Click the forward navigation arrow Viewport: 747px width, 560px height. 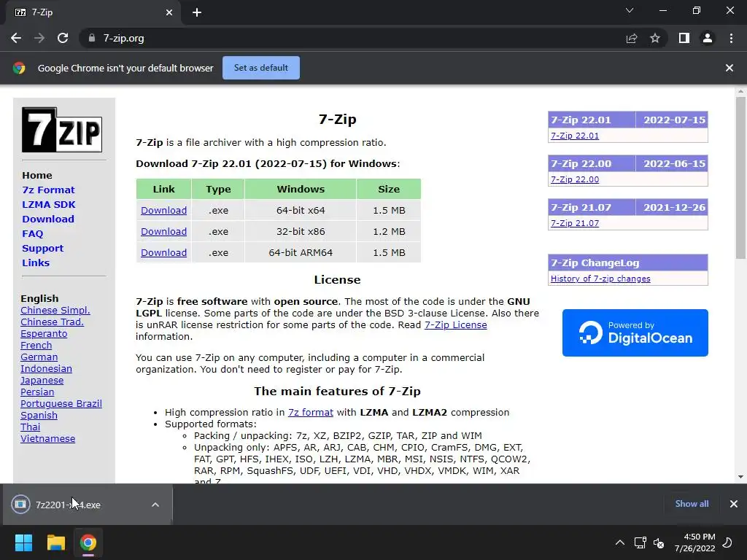pos(39,38)
